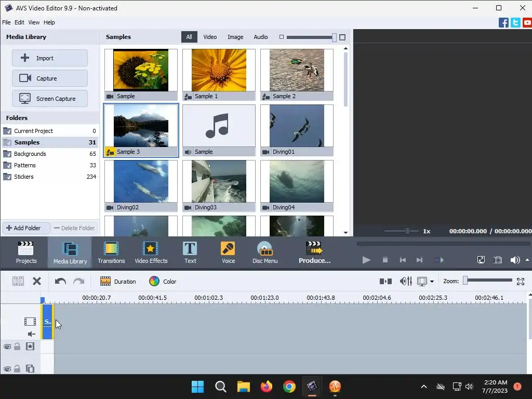Open the View menu
This screenshot has width=532, height=399.
34,22
